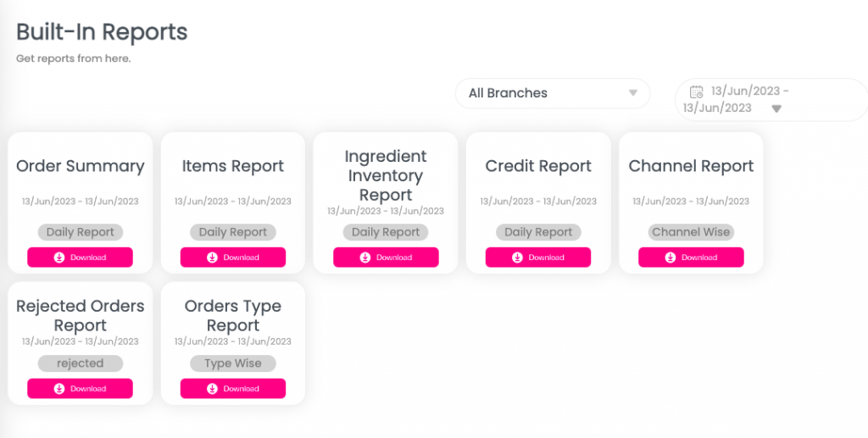Click the rejected tag label

coord(81,363)
